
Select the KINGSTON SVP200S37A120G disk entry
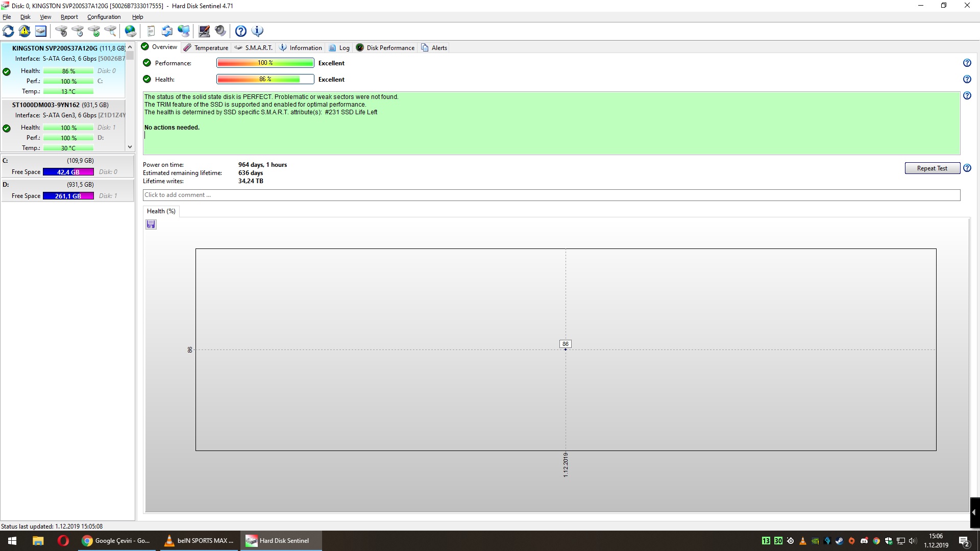(64, 70)
